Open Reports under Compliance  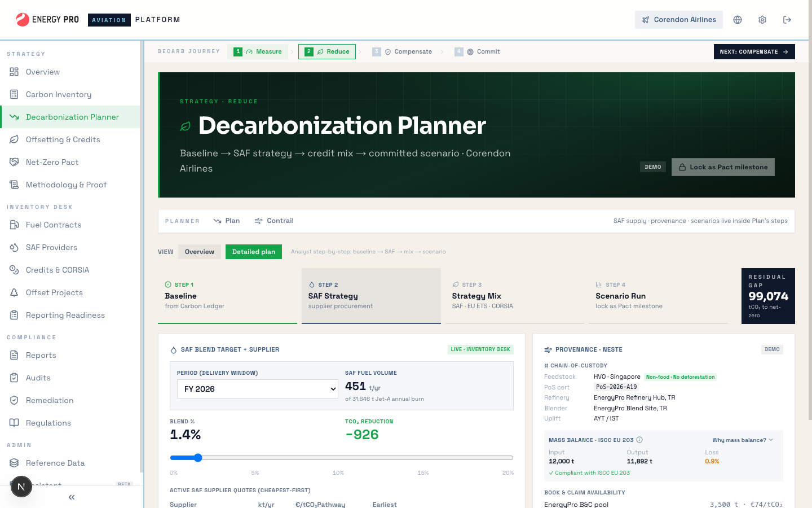point(70,355)
